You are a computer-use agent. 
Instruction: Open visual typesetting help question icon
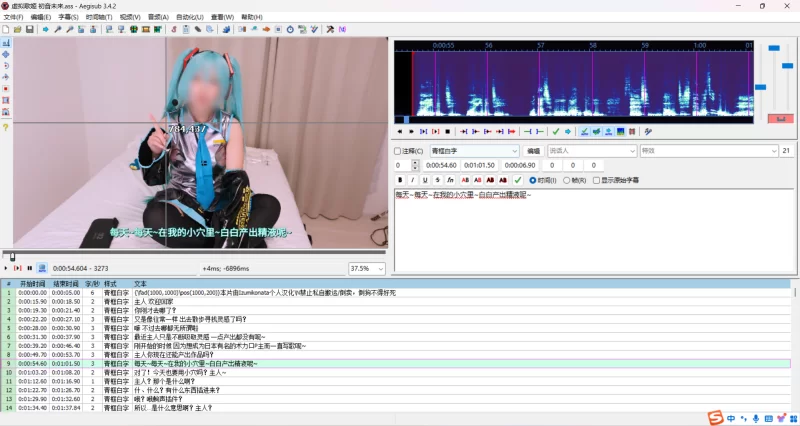(6, 128)
